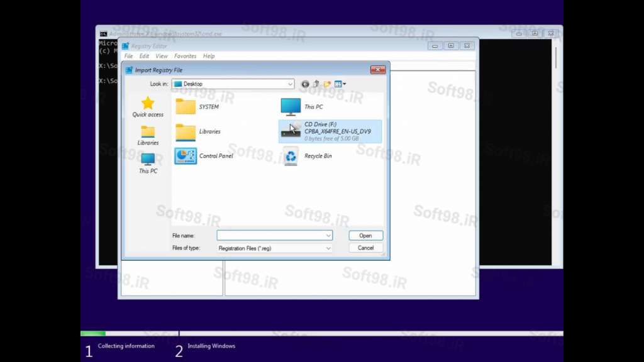Image resolution: width=644 pixels, height=362 pixels.
Task: Click the "Files of type:" label
Action: (x=186, y=248)
